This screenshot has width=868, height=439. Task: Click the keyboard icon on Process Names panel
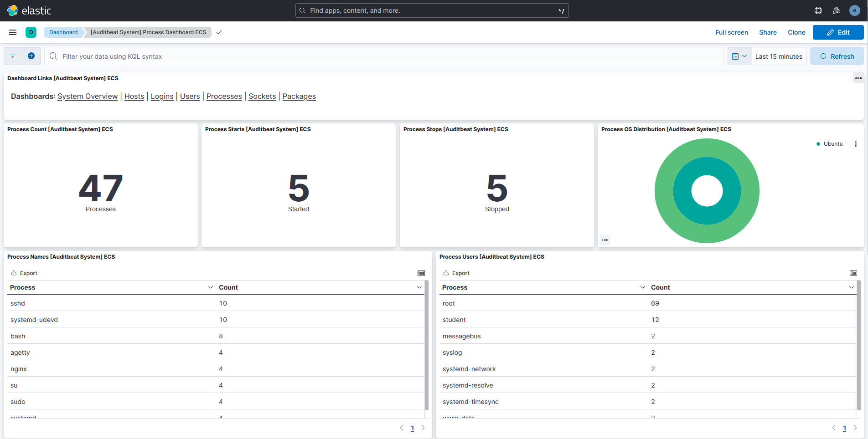click(421, 273)
